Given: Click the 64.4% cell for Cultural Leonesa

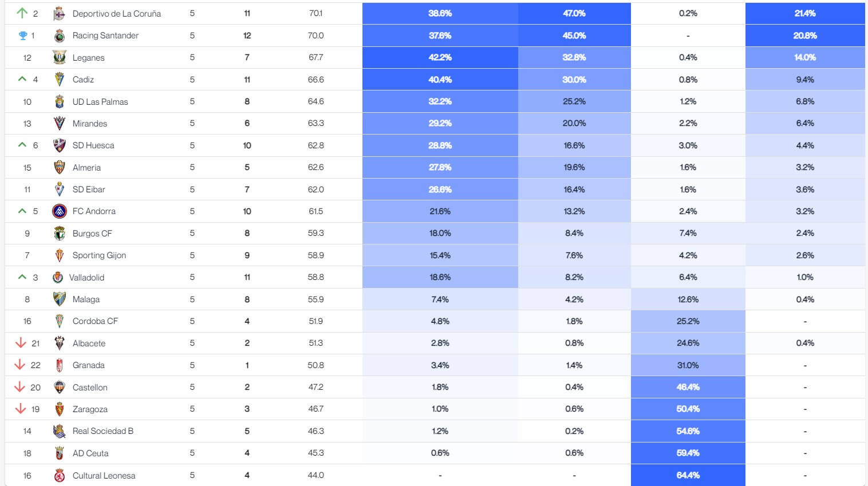Looking at the screenshot, I should coord(688,475).
